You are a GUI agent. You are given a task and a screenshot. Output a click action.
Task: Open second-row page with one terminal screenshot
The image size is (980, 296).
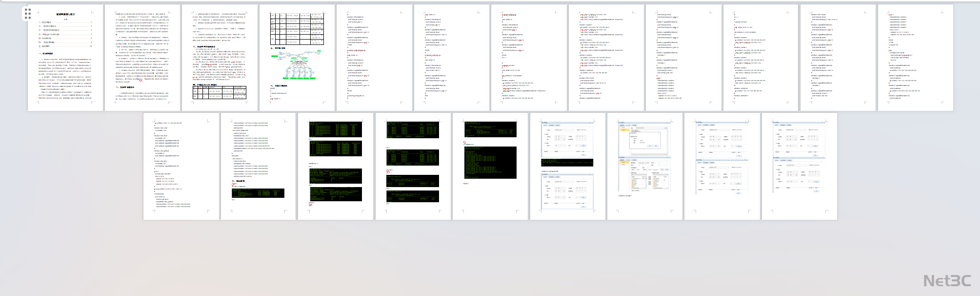(258, 166)
